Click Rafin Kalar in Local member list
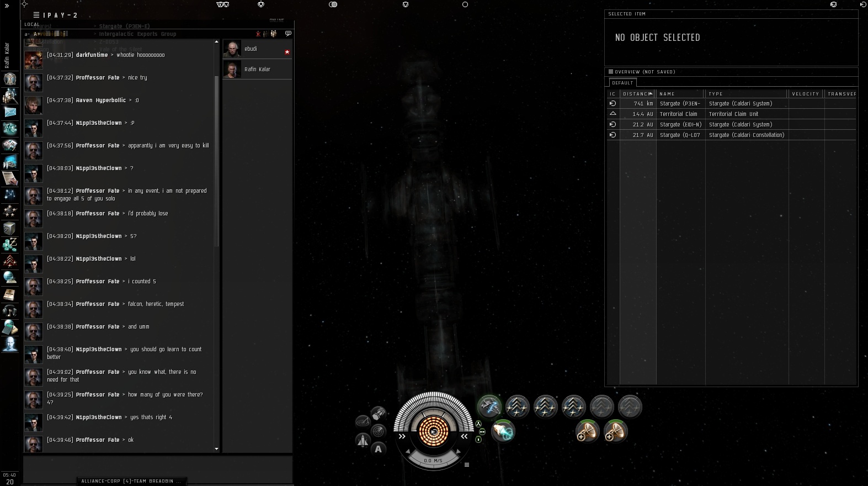868x486 pixels. [x=257, y=69]
